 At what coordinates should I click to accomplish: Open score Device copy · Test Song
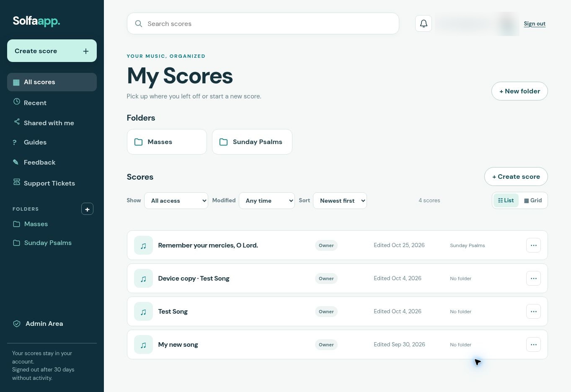(x=194, y=279)
